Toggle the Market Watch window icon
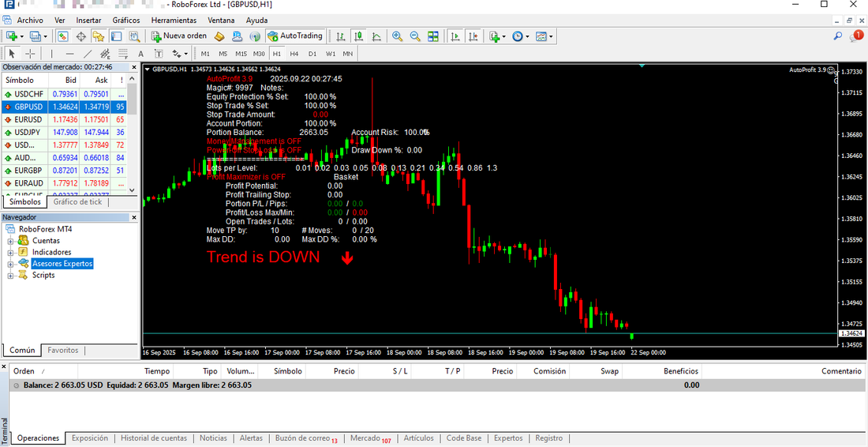868x447 pixels. 62,36
